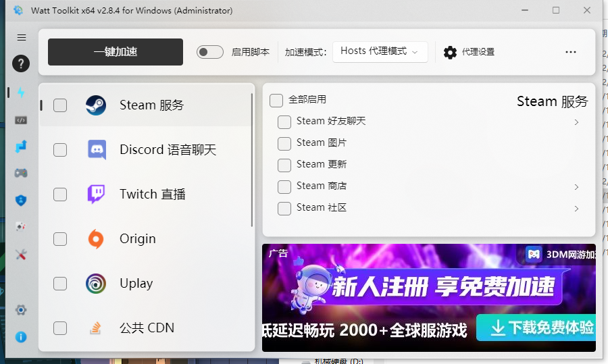Expand the Steam 好友聊天 chevron
This screenshot has width=608, height=364.
pos(576,122)
